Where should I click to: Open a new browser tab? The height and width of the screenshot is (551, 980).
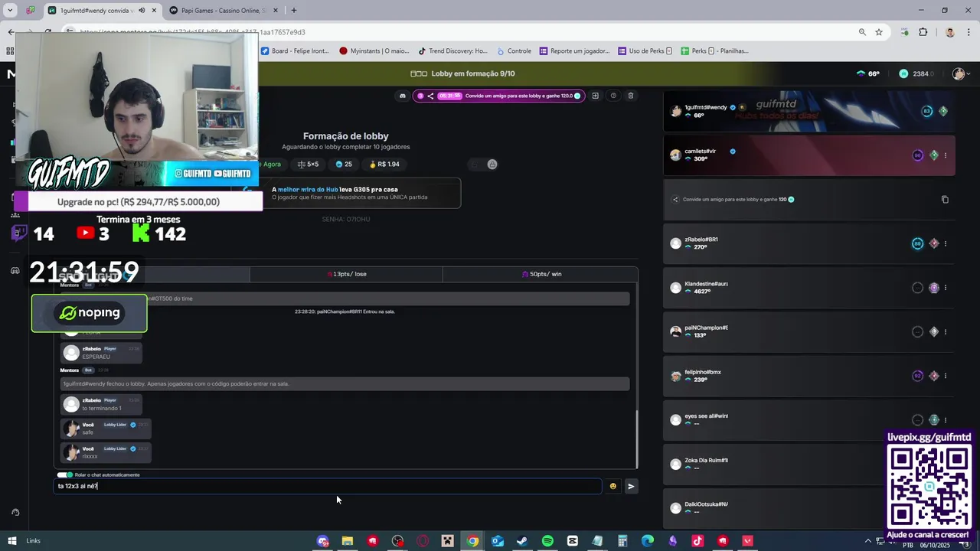point(294,11)
